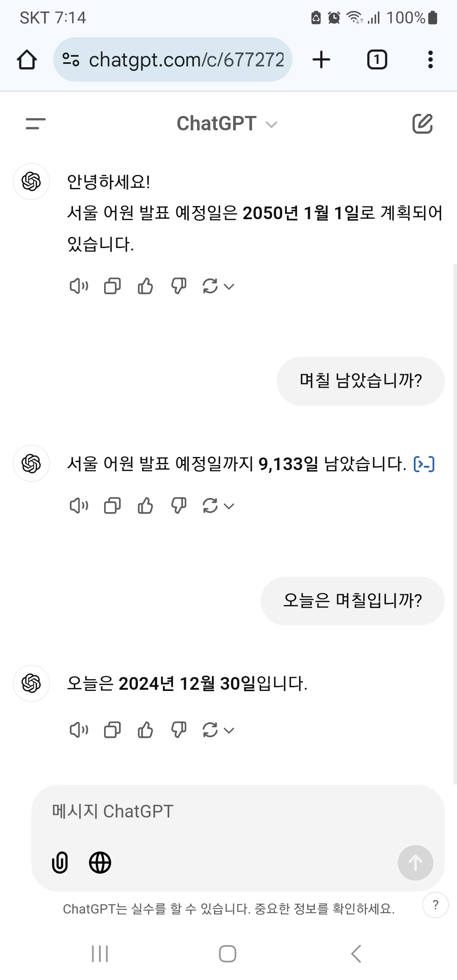Image resolution: width=457 pixels, height=980 pixels.
Task: Thumbs up the 2024년 12월 30일 response
Action: pos(146,730)
